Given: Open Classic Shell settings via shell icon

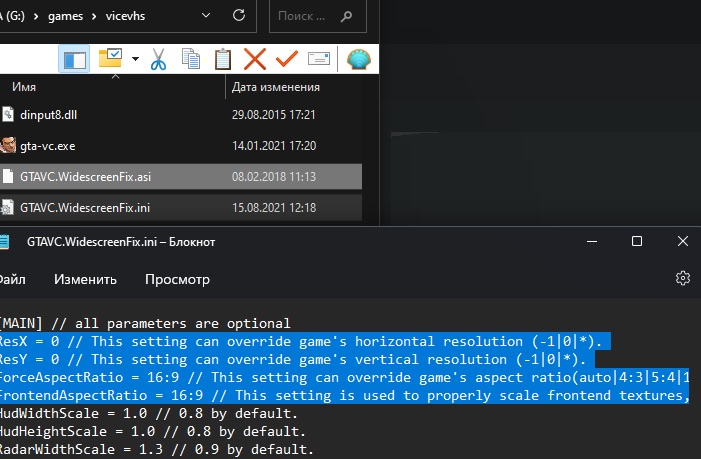Looking at the screenshot, I should point(358,60).
